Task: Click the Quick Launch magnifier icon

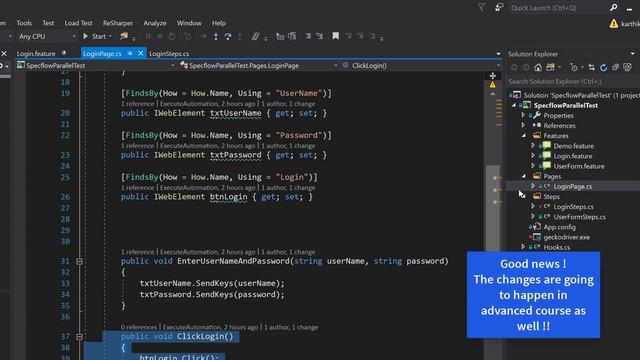Action: click(613, 7)
